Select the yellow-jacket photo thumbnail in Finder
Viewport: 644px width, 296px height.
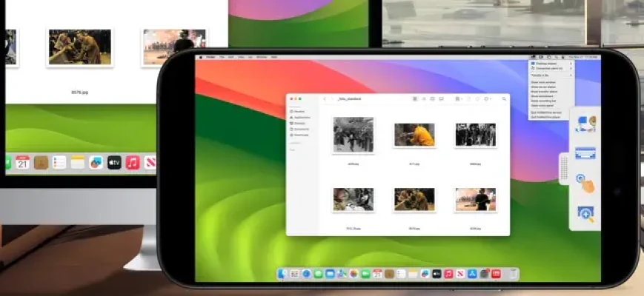pyautogui.click(x=414, y=135)
